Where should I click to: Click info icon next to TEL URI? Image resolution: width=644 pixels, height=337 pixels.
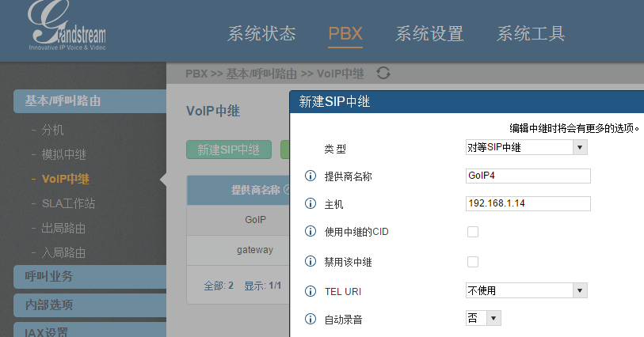click(x=311, y=291)
